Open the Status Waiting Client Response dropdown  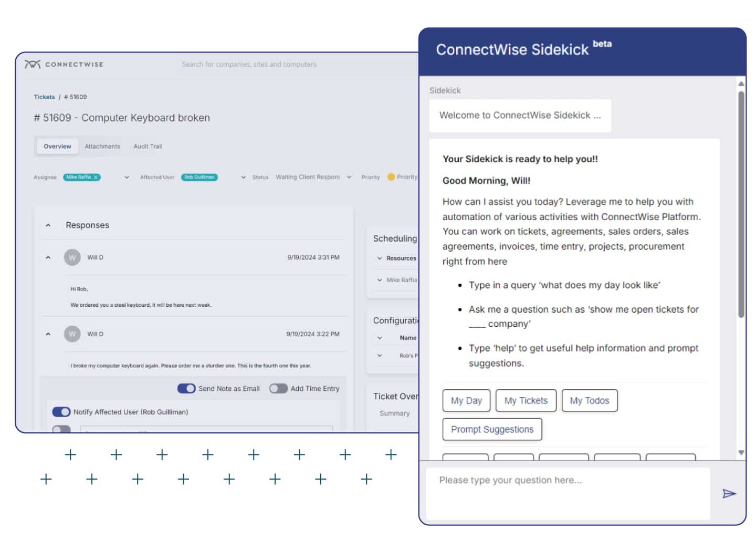tap(349, 178)
